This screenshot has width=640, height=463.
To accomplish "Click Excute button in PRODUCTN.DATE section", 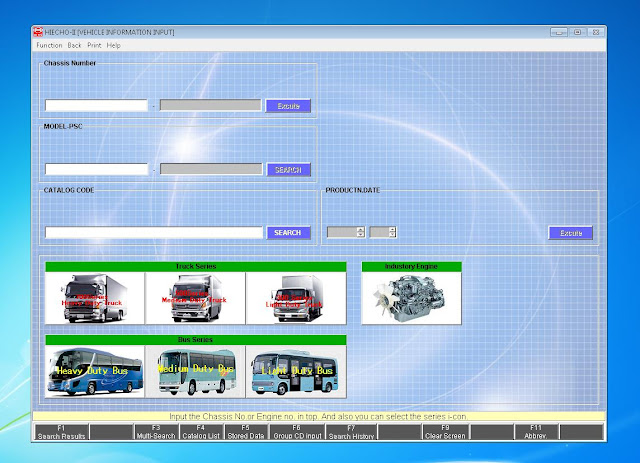I will pyautogui.click(x=571, y=233).
